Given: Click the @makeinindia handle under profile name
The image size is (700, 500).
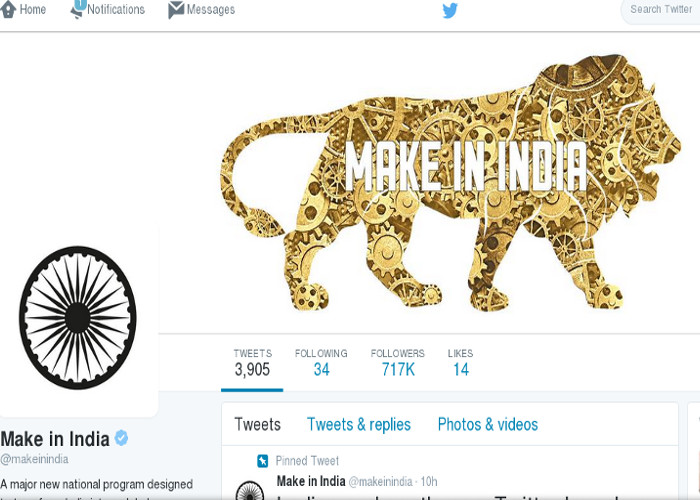Looking at the screenshot, I should (x=34, y=459).
